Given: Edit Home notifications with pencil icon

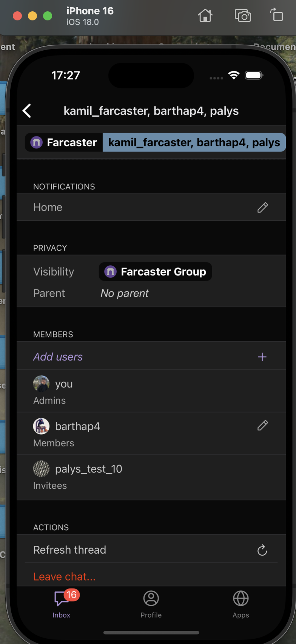Looking at the screenshot, I should 262,207.
